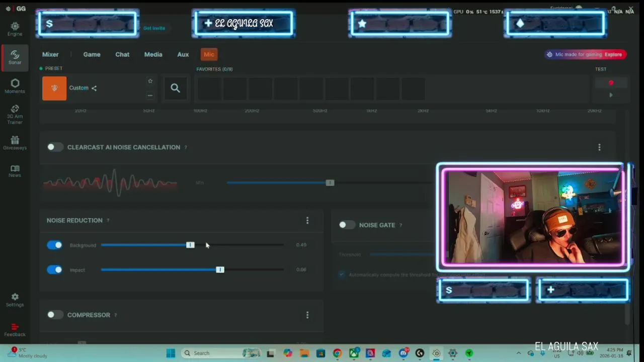Click the orange Custom preset mic icon
Viewport: 644px width, 362px height.
[x=54, y=88]
